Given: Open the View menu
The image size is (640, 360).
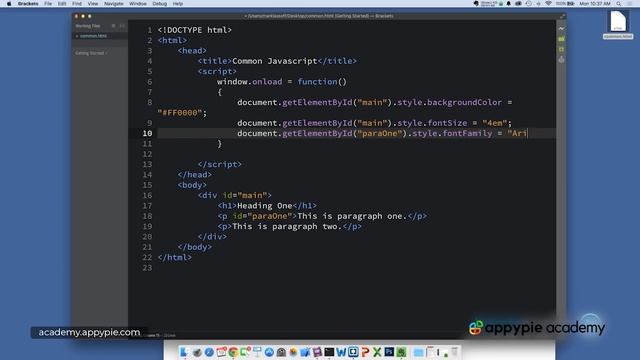Looking at the screenshot, I should pyautogui.click(x=93, y=4).
